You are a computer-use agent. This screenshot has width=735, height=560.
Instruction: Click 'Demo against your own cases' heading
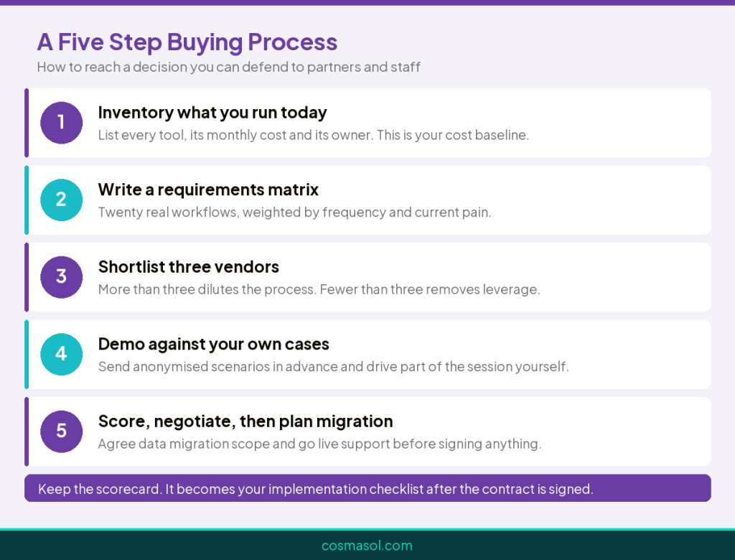click(x=214, y=344)
